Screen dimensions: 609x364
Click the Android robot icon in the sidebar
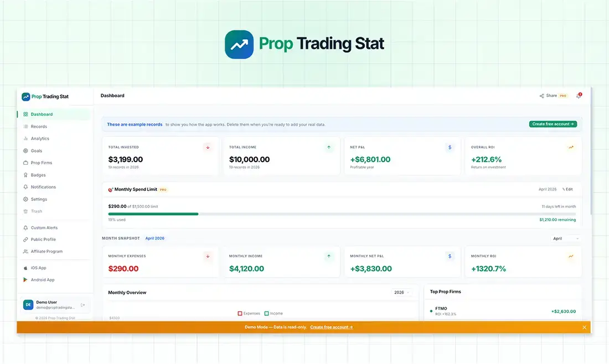pyautogui.click(x=25, y=279)
